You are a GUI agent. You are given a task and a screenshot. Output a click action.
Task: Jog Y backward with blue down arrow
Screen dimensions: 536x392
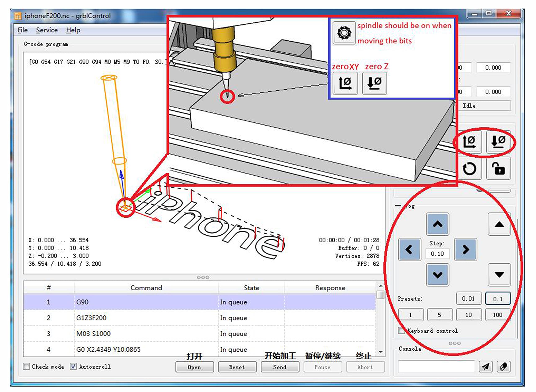tap(437, 275)
